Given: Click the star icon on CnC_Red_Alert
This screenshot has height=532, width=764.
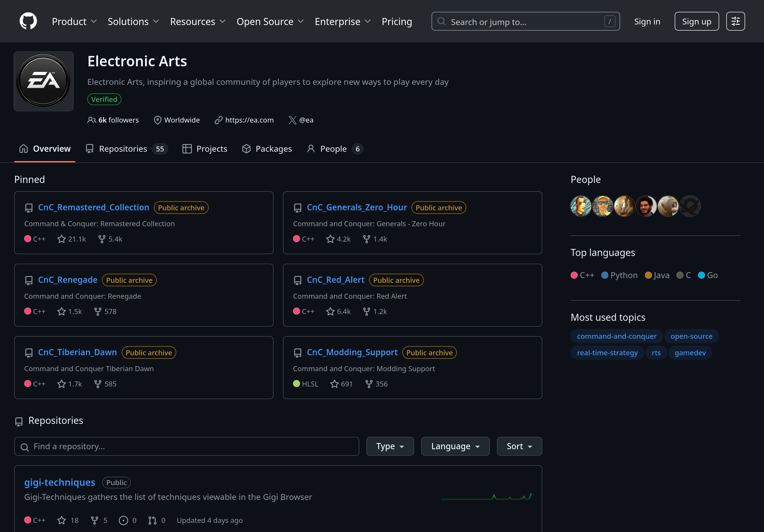Looking at the screenshot, I should click(x=330, y=311).
